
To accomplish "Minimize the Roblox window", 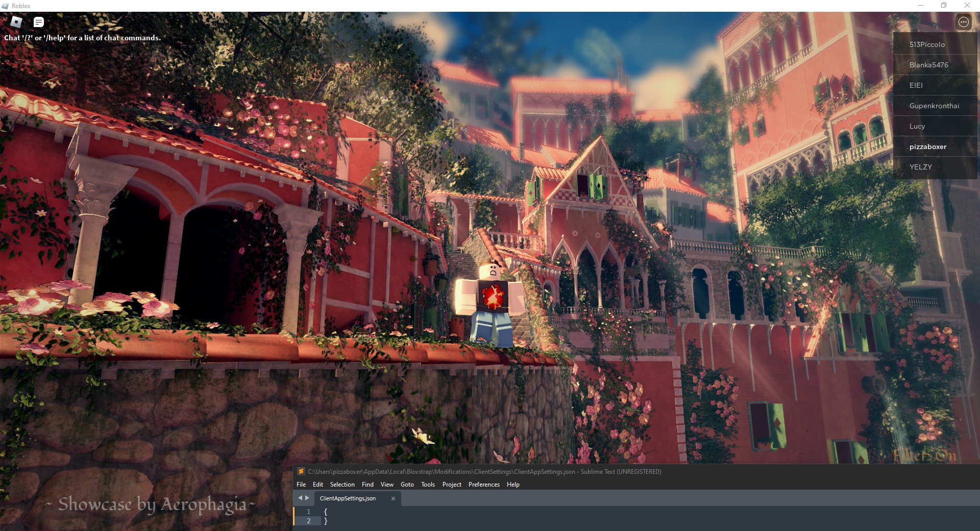I will coord(921,6).
